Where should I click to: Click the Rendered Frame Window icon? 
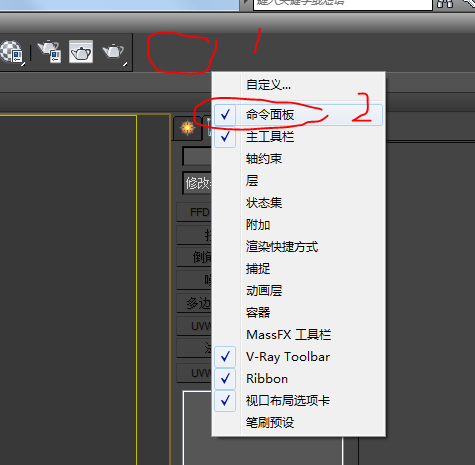[81, 51]
